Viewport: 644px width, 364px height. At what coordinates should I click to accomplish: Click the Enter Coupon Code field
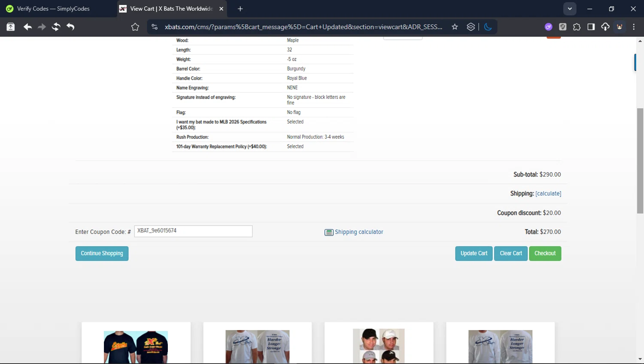pos(193,231)
